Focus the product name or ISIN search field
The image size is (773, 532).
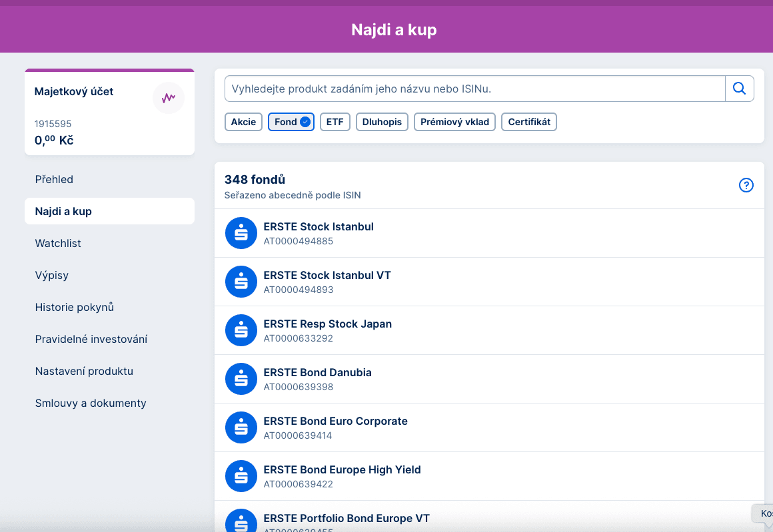474,89
